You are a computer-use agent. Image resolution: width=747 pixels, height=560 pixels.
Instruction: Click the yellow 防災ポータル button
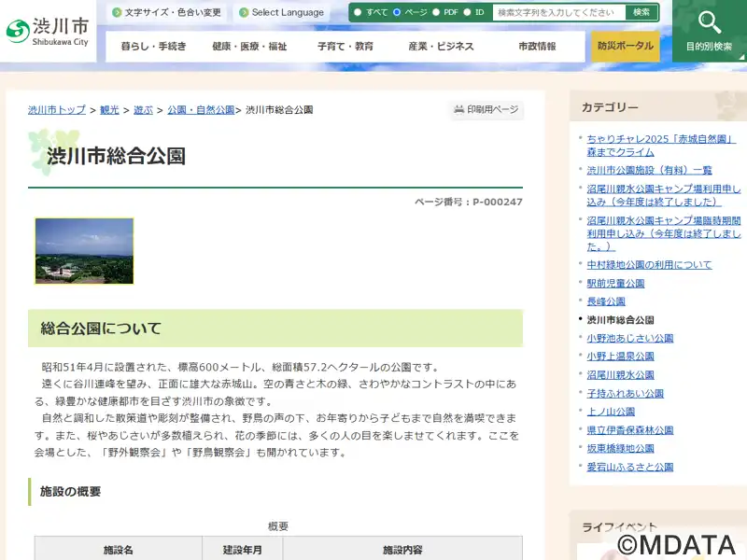click(626, 47)
